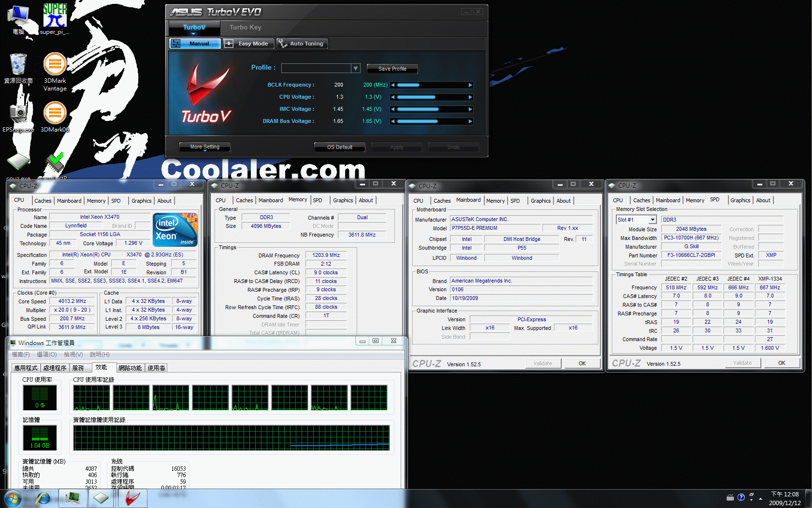812x508 pixels.
Task: Click the DRAM Frequency '1203.9 MHz' value
Action: click(326, 255)
